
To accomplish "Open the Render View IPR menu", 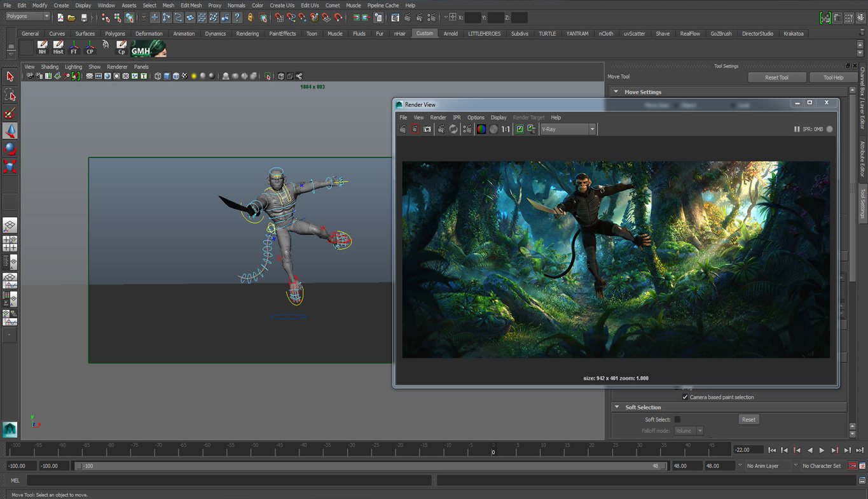I will pyautogui.click(x=457, y=117).
